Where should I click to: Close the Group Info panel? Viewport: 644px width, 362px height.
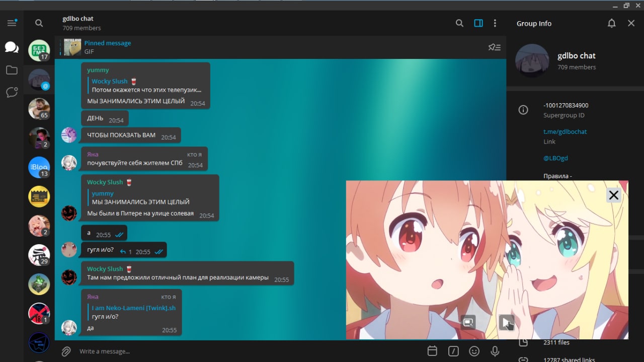[631, 23]
